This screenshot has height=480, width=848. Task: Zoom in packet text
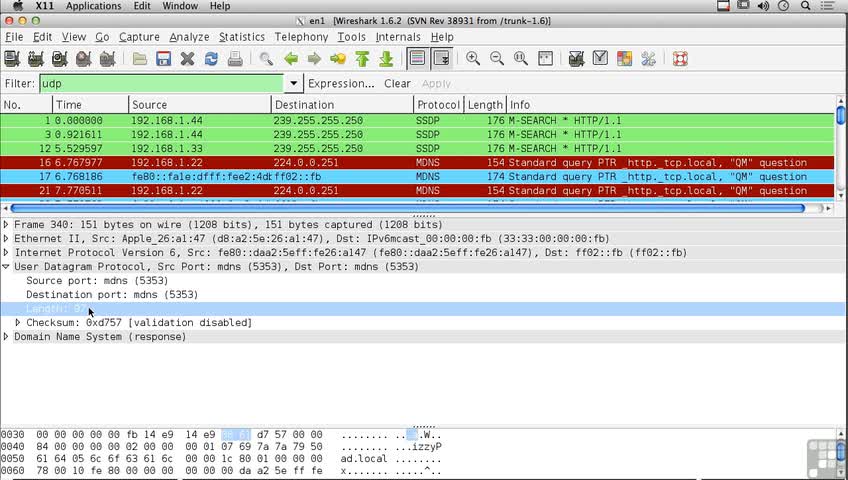pyautogui.click(x=473, y=58)
